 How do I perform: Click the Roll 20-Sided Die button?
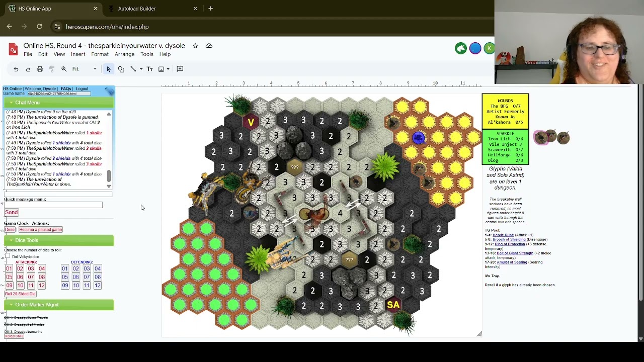click(21, 294)
